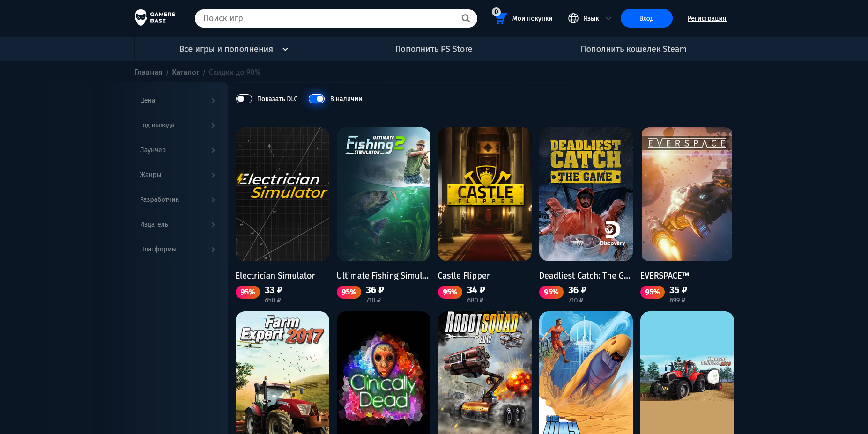The width and height of the screenshot is (868, 434).
Task: Open Мои покупки link
Action: coord(532,18)
